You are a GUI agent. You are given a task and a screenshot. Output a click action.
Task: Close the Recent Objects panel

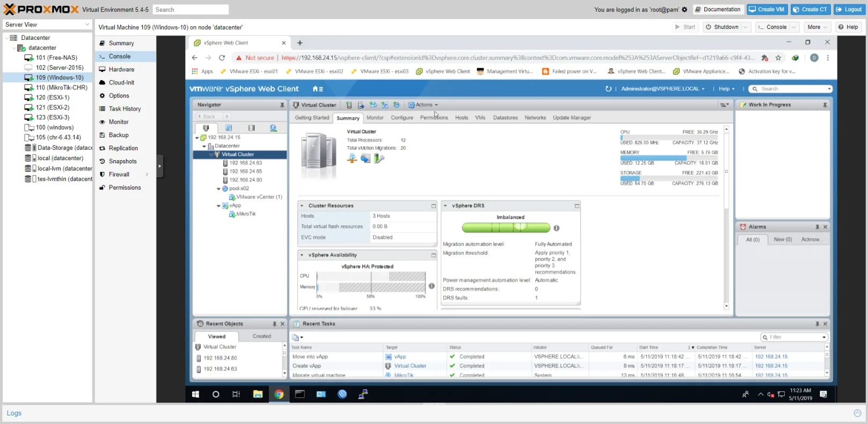pos(282,324)
